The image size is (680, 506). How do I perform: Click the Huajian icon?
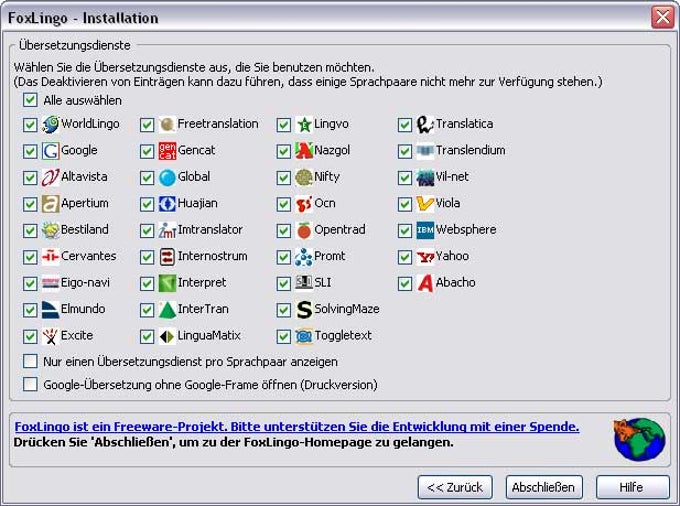pos(167,204)
